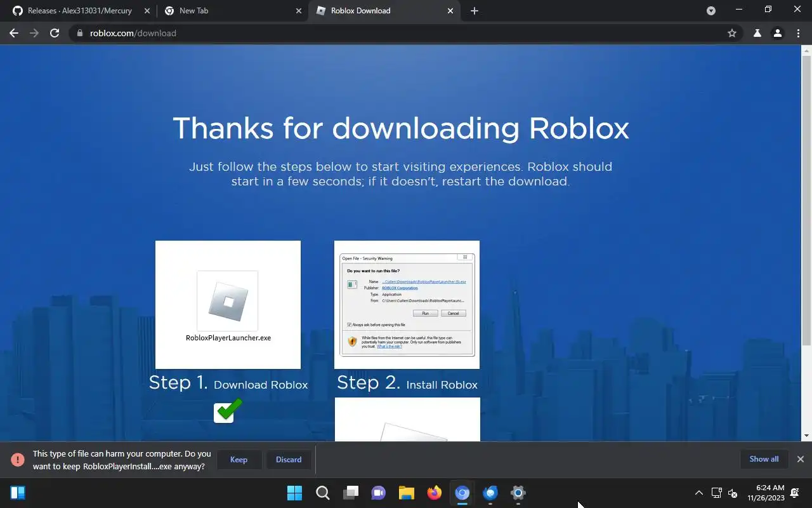Click the address bar showing roblox.com/download
Screen dimensions: 812x508
[406, 33]
